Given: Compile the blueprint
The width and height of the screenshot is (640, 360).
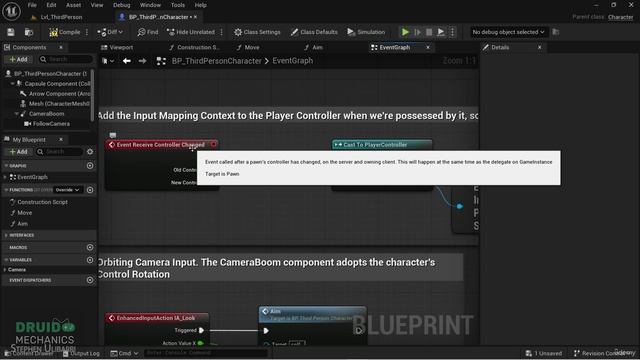Looking at the screenshot, I should pyautogui.click(x=64, y=32).
